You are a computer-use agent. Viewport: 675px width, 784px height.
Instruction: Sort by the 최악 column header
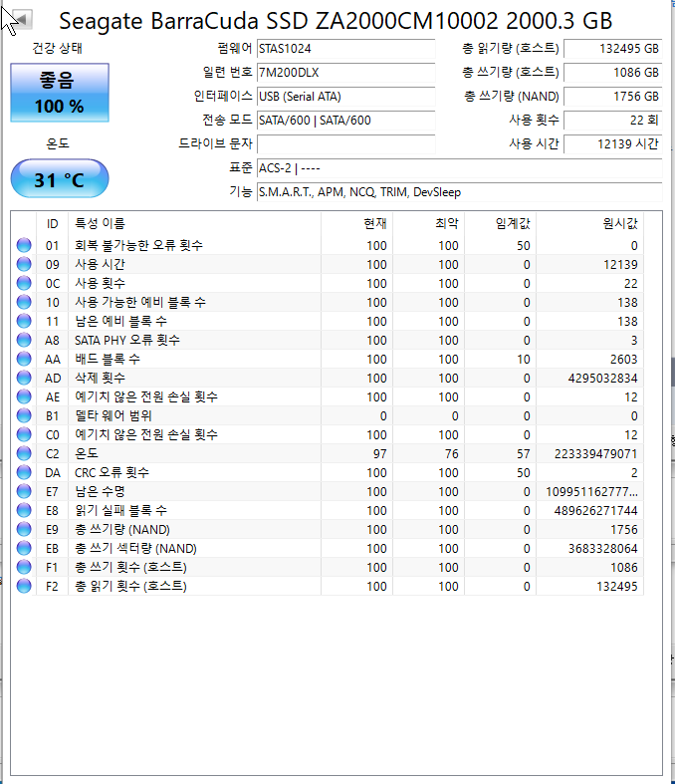click(429, 223)
